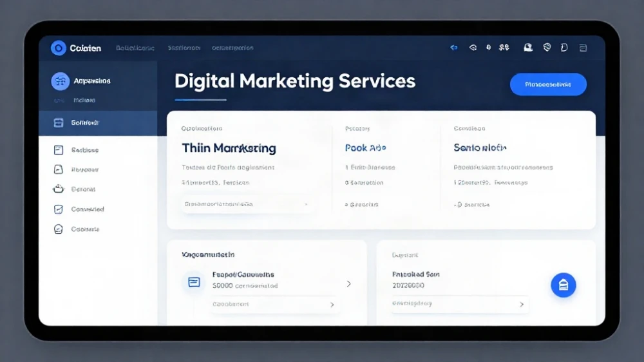This screenshot has height=362, width=644.
Task: Click the blue message icon beside Fsapoti Caouualtis
Action: coord(194,282)
